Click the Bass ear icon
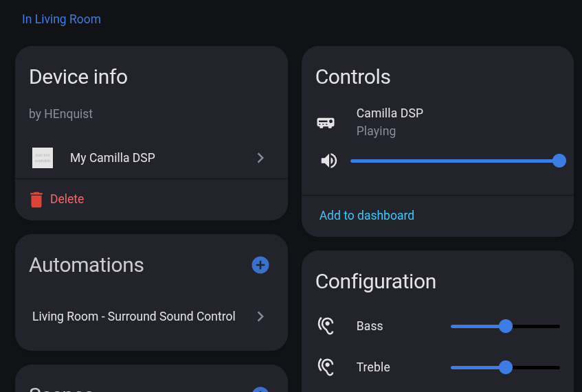 tap(326, 326)
